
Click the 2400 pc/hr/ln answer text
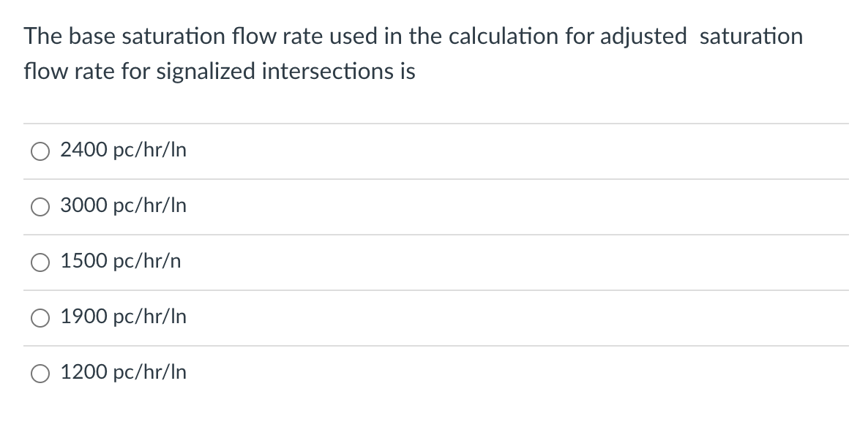click(123, 151)
